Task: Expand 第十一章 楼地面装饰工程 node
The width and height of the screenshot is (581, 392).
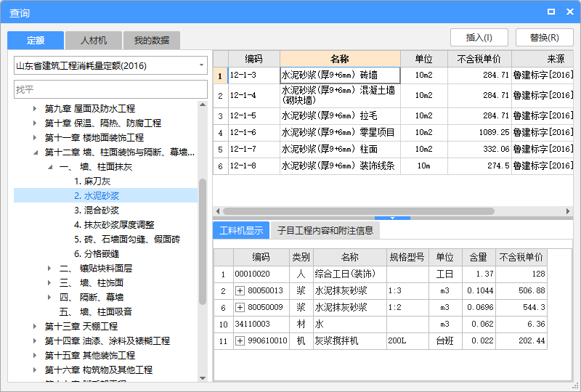Action: (35, 137)
